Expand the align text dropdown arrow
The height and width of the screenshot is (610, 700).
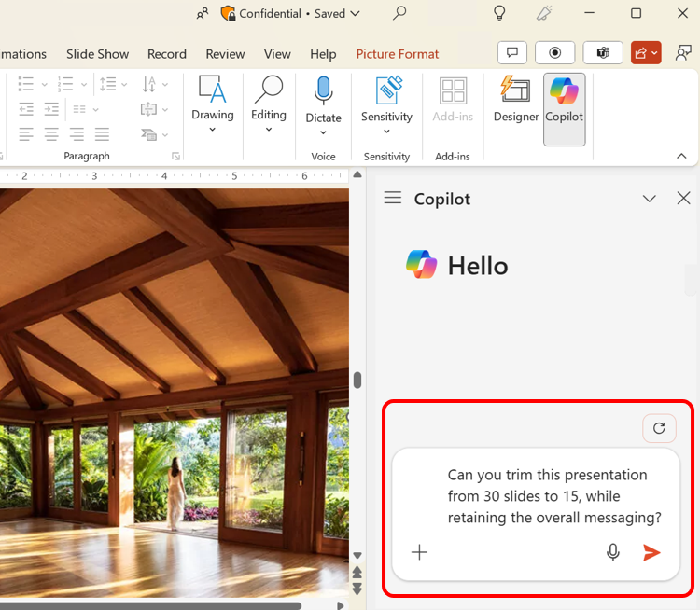click(165, 109)
